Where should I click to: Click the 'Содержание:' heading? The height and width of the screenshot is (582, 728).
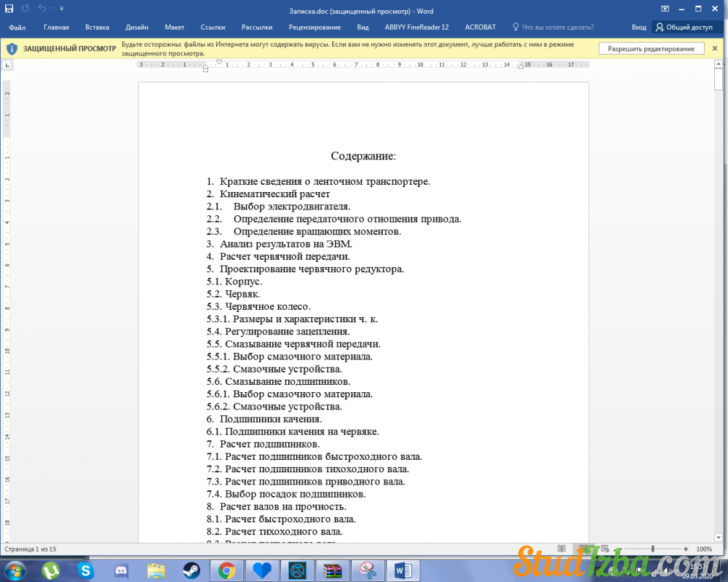(x=363, y=156)
